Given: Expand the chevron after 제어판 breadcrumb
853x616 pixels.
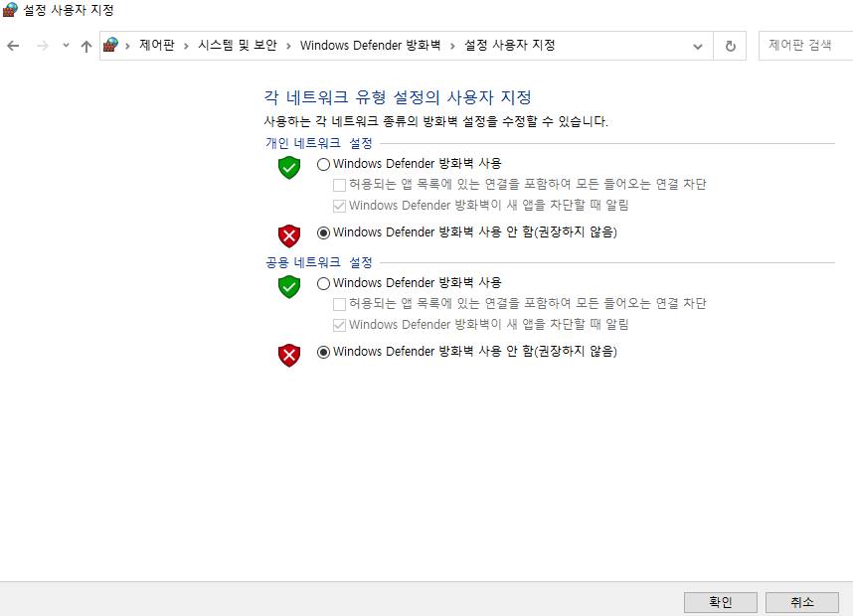Looking at the screenshot, I should (x=186, y=46).
